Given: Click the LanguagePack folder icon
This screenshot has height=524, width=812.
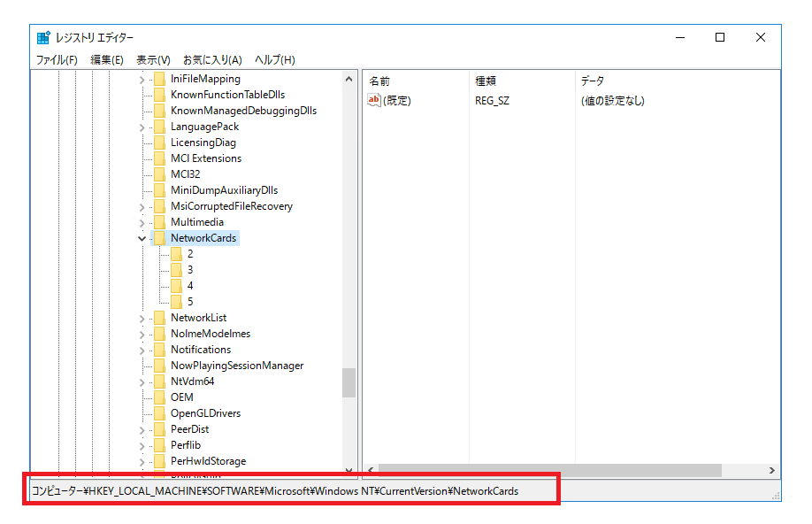Looking at the screenshot, I should [x=160, y=127].
